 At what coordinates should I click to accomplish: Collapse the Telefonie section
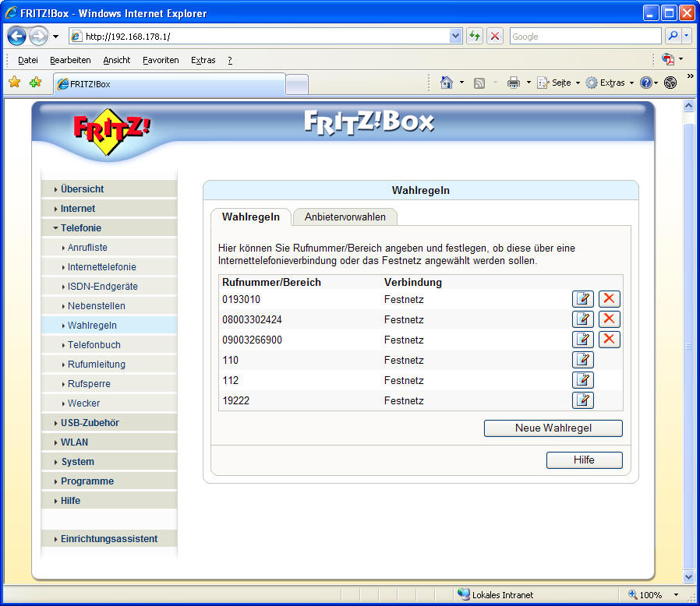109,227
